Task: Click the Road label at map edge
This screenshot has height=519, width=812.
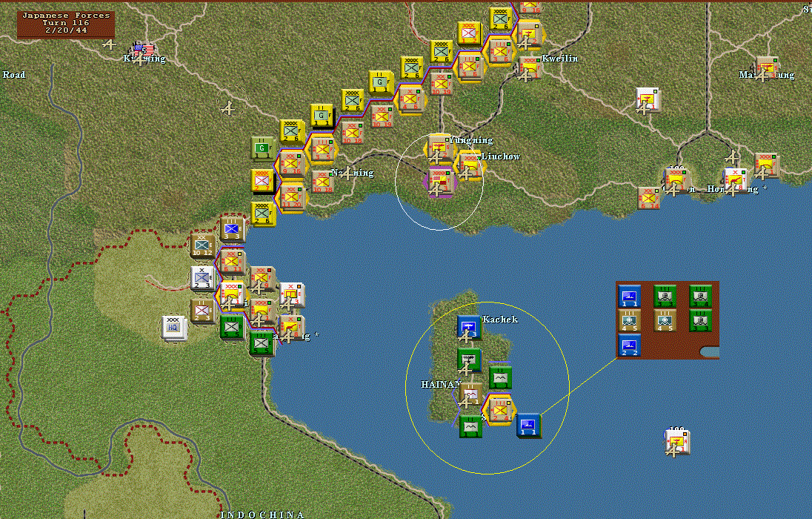Action: 14,75
